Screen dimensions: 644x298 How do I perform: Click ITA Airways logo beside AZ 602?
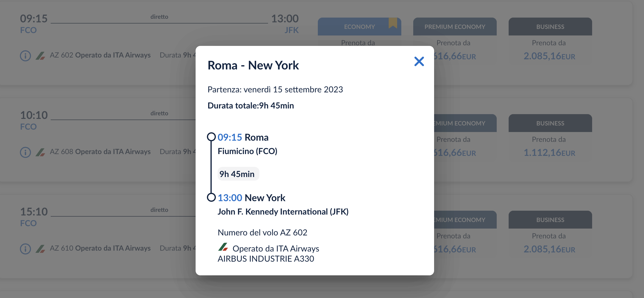point(40,56)
